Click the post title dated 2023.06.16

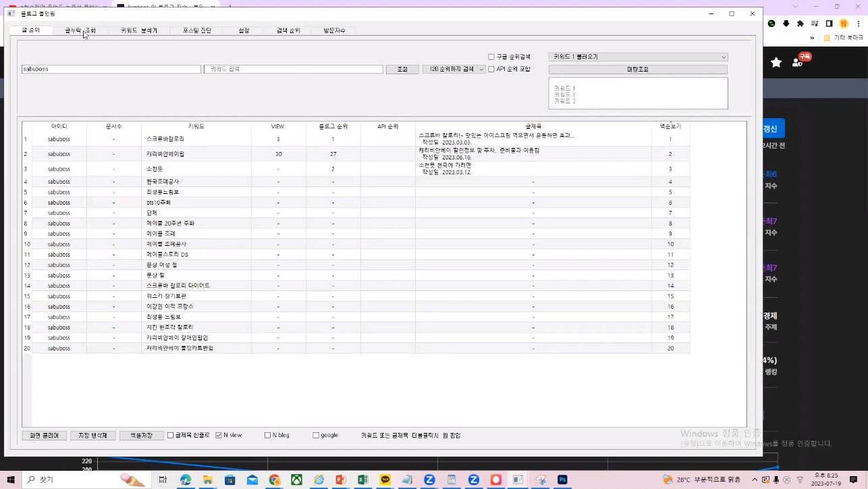point(533,154)
